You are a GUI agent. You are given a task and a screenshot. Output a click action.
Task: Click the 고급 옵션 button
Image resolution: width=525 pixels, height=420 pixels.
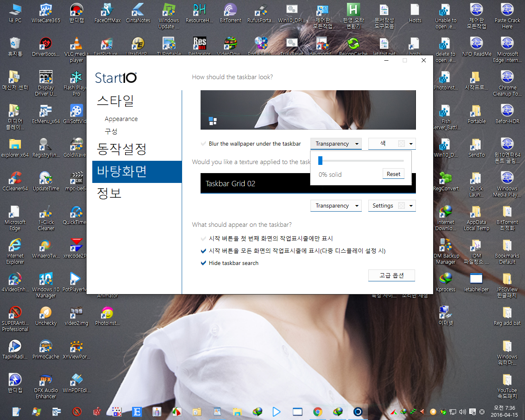tap(391, 275)
